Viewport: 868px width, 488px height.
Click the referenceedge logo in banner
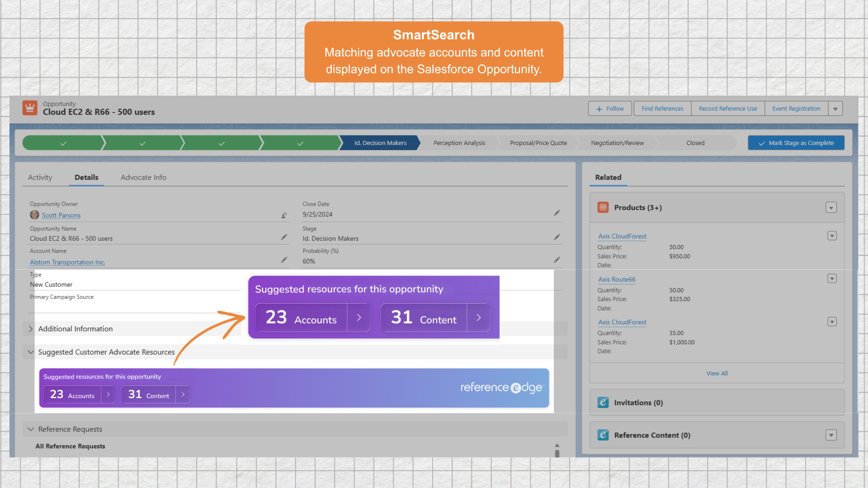tap(502, 388)
